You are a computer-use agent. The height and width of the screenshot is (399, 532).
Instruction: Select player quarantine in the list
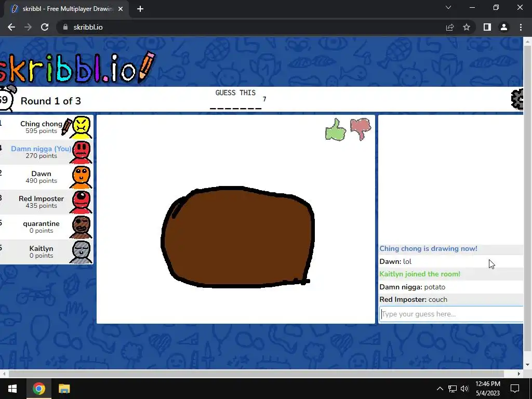click(x=46, y=228)
